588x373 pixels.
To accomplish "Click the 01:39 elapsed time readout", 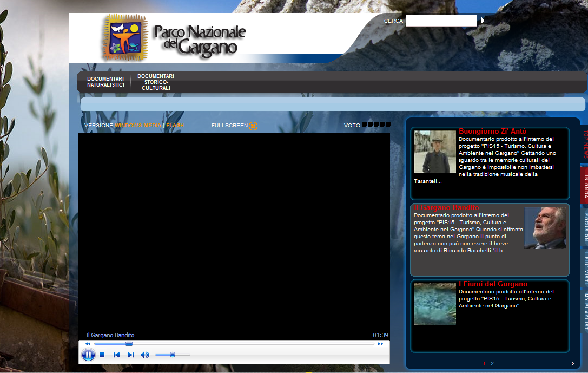I will pos(380,335).
